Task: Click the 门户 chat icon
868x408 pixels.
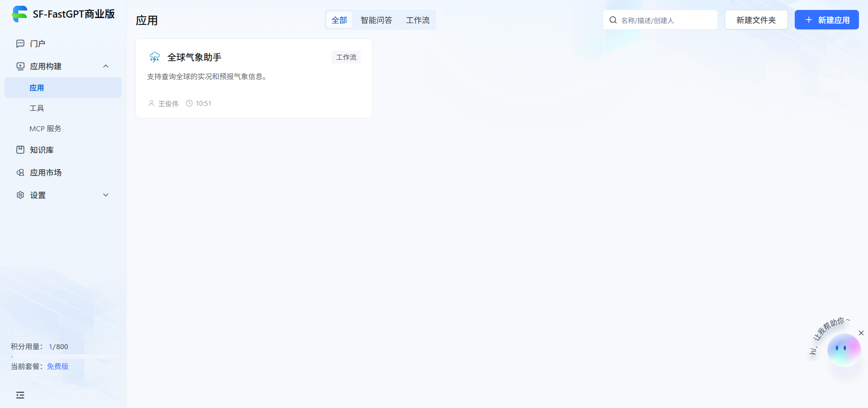Action: tap(20, 43)
